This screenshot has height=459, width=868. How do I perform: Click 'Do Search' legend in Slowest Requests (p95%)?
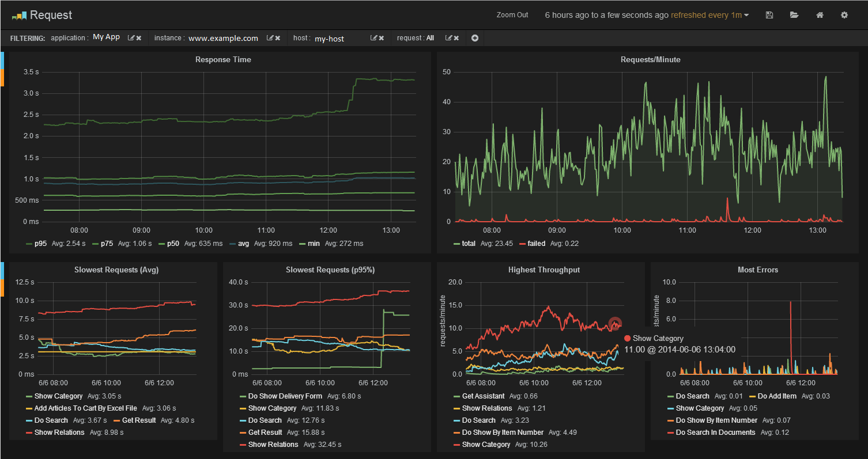pyautogui.click(x=265, y=420)
